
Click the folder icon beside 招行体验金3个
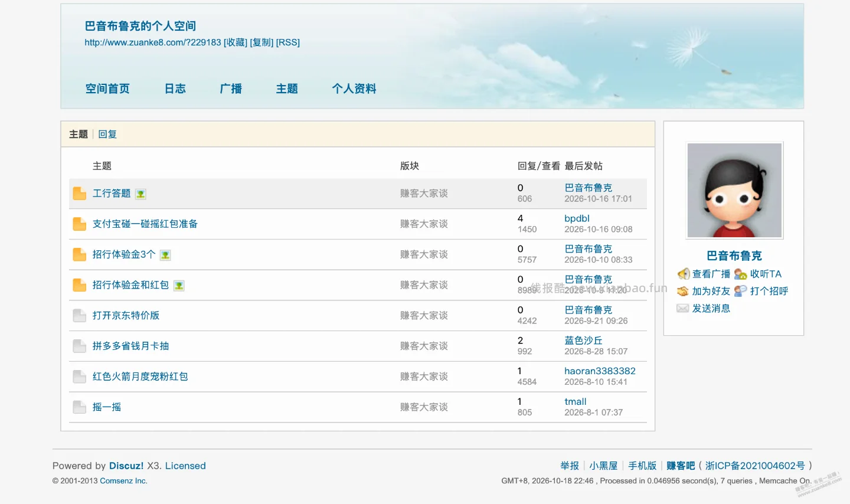click(x=80, y=255)
